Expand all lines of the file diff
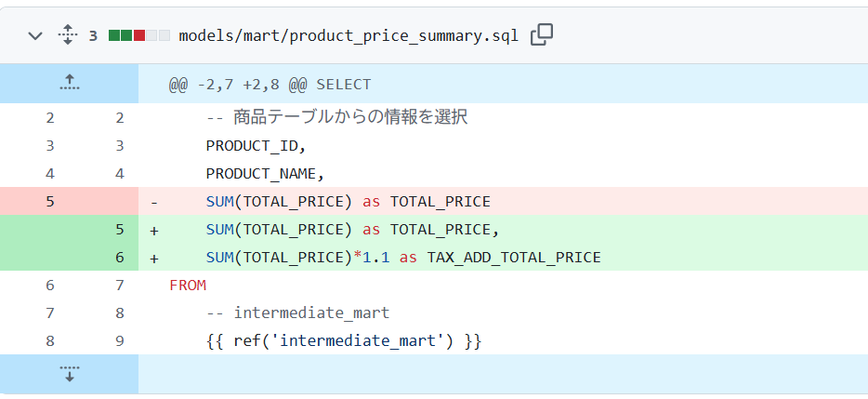The width and height of the screenshot is (868, 399). pos(68,35)
